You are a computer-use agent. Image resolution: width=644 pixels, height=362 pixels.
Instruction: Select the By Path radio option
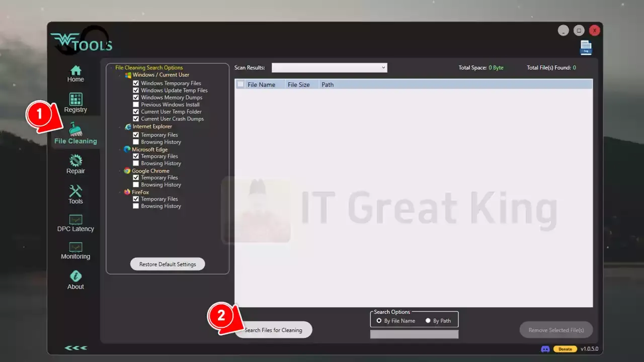[428, 321]
